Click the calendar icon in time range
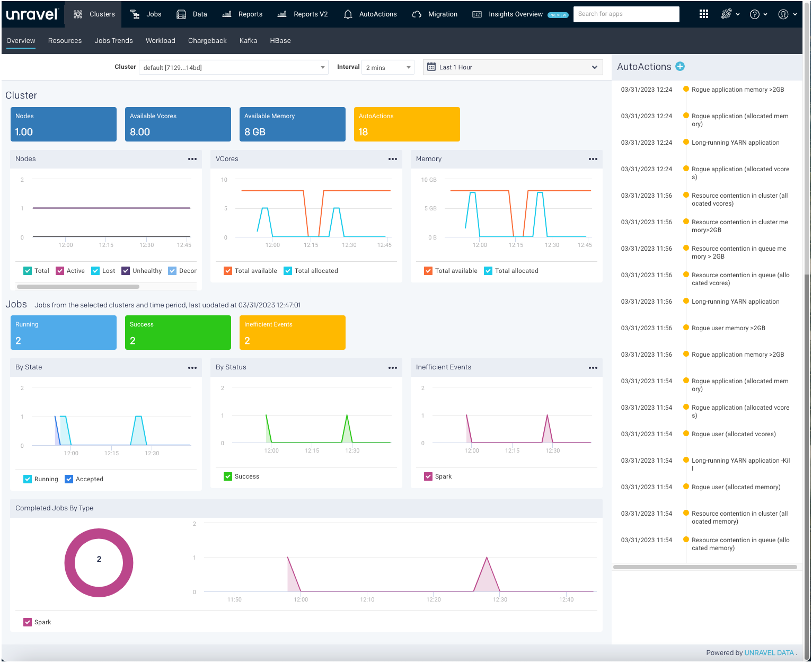Image resolution: width=812 pixels, height=663 pixels. [431, 67]
